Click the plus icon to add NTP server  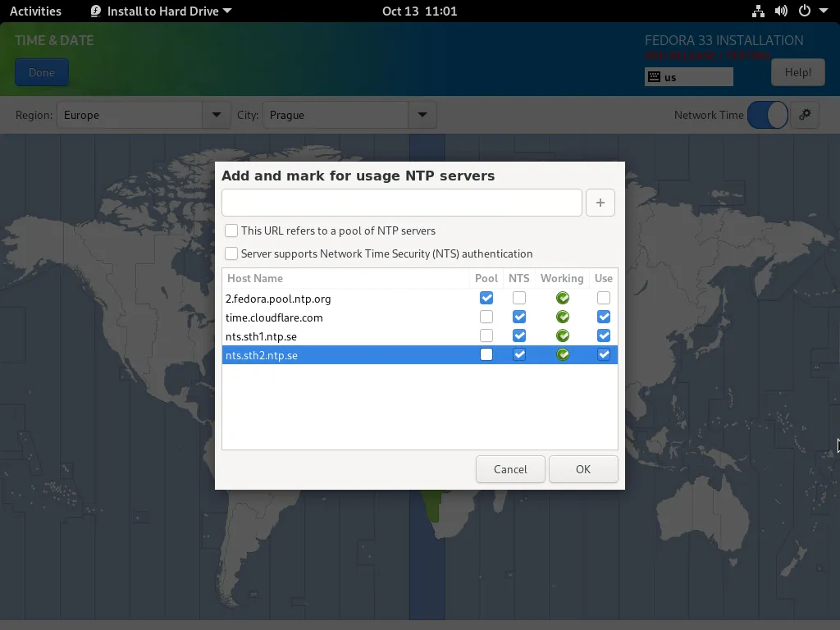600,203
